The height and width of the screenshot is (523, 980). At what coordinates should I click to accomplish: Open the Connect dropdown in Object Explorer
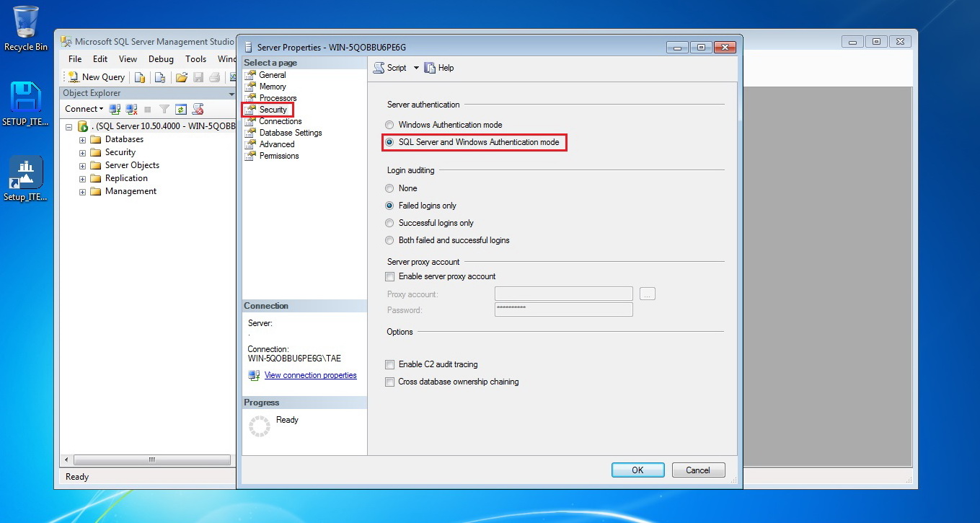click(x=84, y=109)
